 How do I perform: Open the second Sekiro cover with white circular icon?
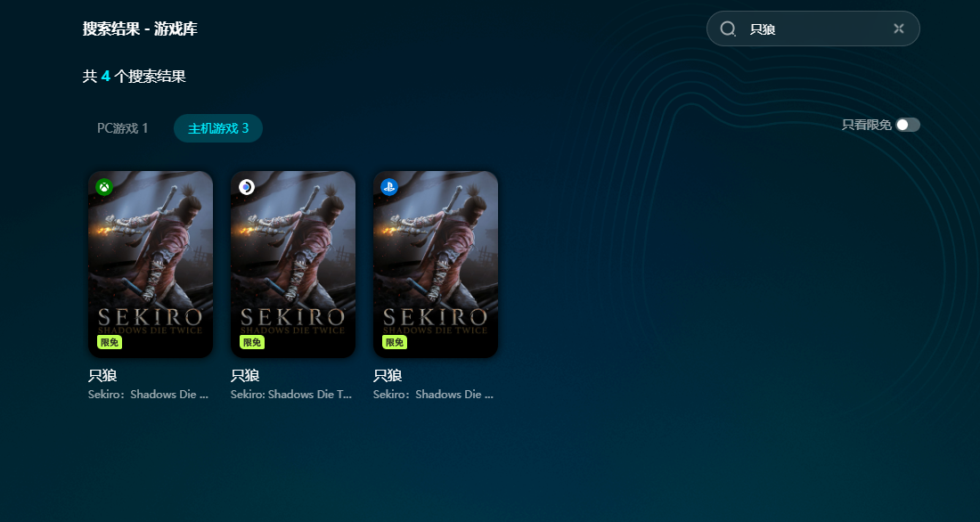293,265
